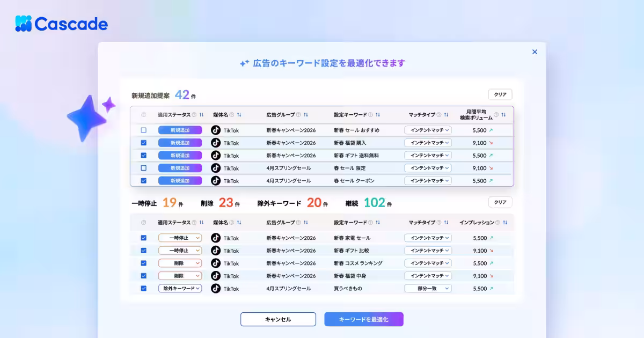Check the 新春 セール おすすめ row checkbox

142,130
